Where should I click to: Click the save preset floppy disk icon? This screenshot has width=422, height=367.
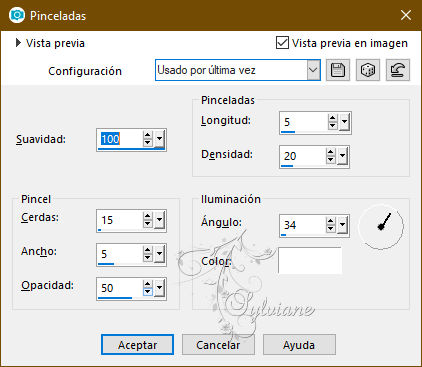338,70
